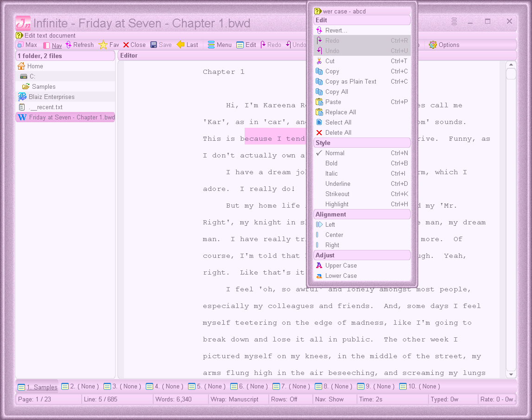This screenshot has width=532, height=420.
Task: Set alignment to Left
Action: pyautogui.click(x=362, y=224)
